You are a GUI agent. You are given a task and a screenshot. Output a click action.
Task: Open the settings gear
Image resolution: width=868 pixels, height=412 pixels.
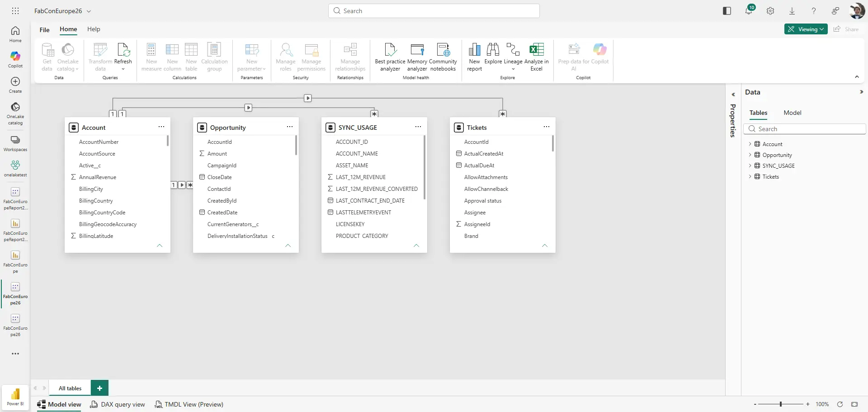click(770, 11)
